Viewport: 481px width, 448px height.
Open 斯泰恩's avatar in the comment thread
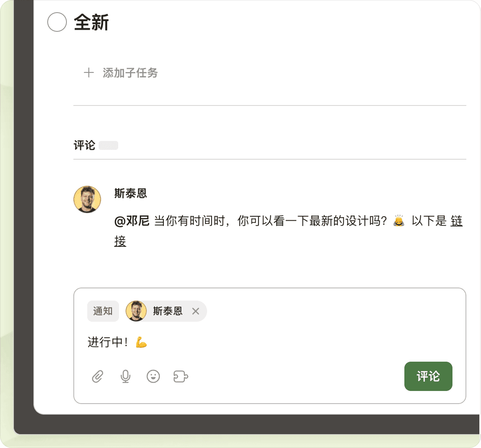(x=87, y=199)
